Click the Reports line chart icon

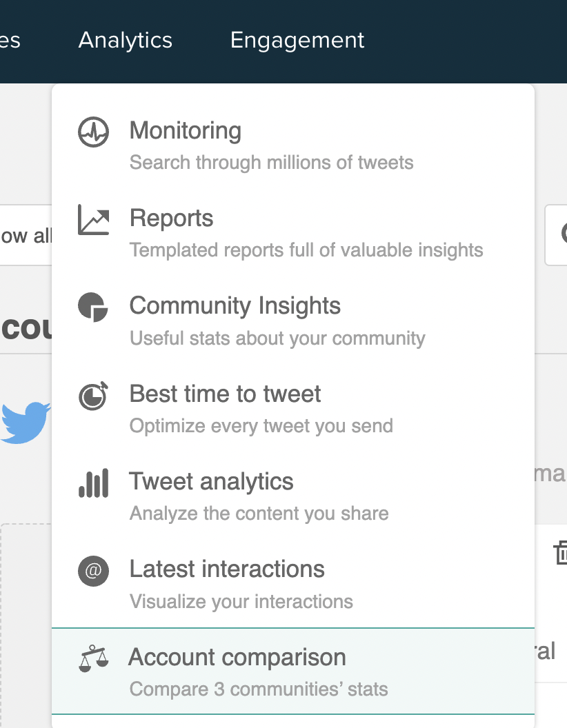point(93,220)
